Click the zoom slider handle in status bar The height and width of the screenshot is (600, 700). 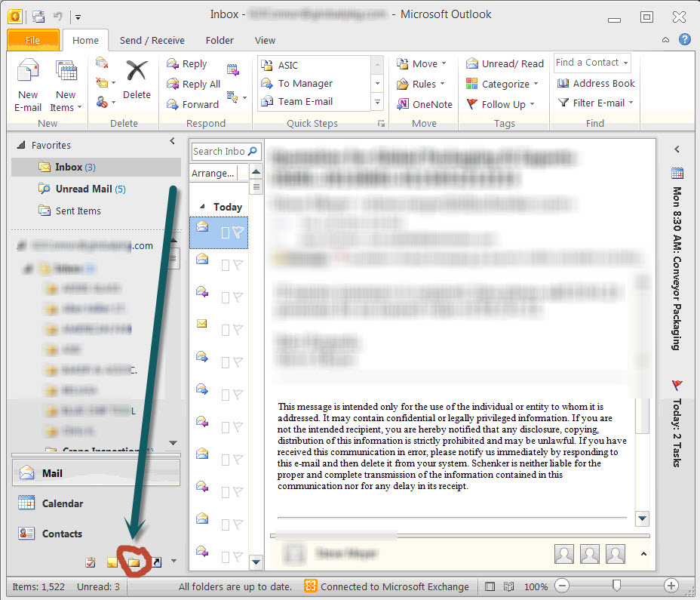click(x=617, y=586)
